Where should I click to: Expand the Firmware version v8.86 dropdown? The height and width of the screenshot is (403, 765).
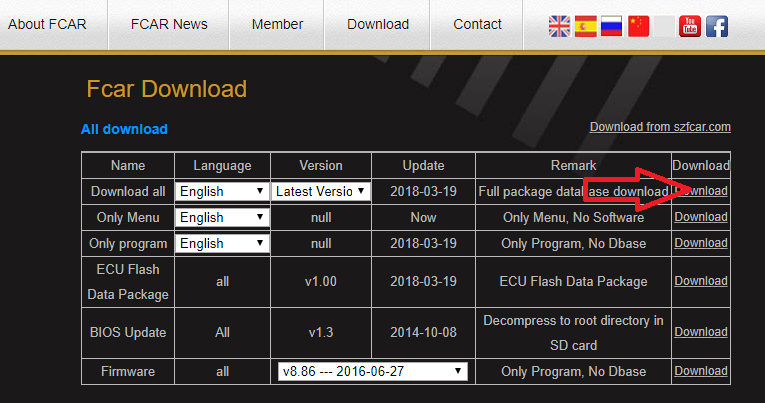click(x=373, y=371)
